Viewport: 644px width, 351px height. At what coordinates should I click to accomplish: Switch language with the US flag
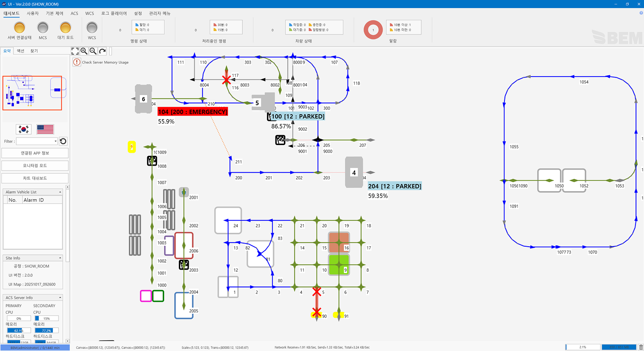coord(45,129)
